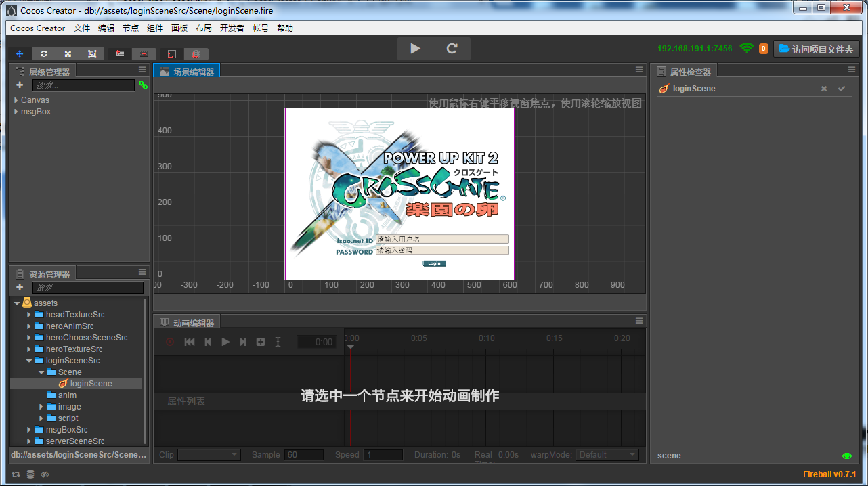Select the 层级管理器 hierarchy tab
Screen dimensions: 868x486
(x=43, y=71)
